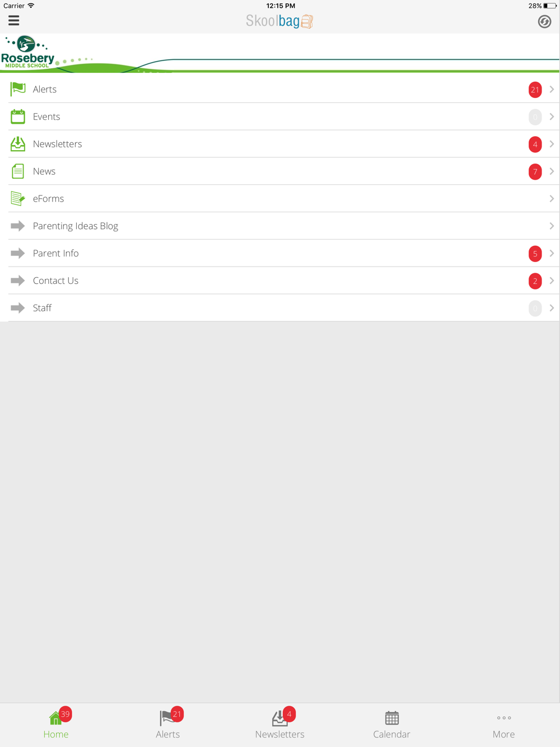The width and height of the screenshot is (560, 747).
Task: Expand the Alerts row chevron
Action: [x=552, y=90]
